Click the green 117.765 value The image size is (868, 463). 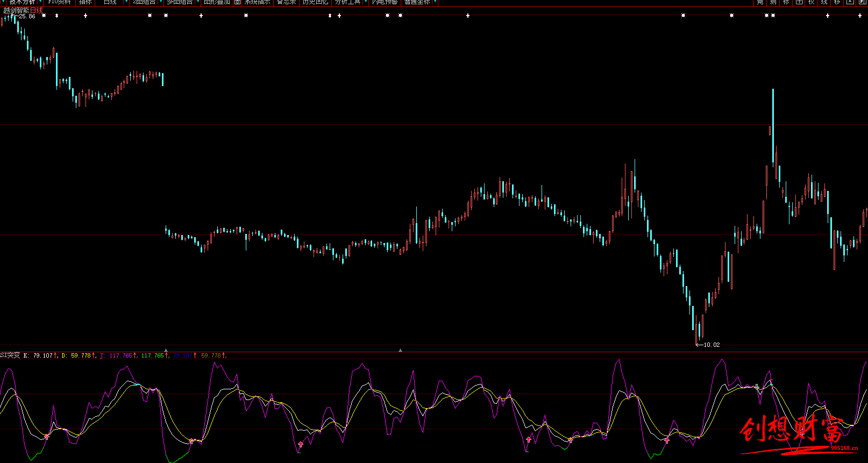[x=153, y=355]
